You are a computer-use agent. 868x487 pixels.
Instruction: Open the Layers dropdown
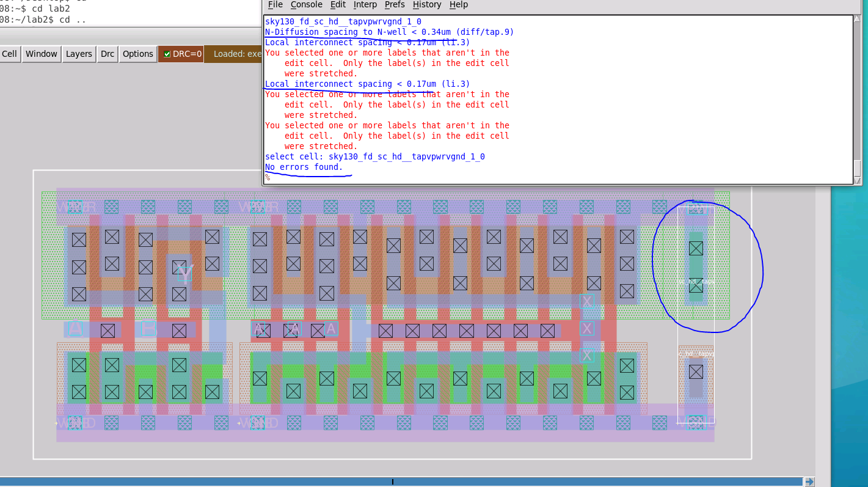(x=79, y=54)
